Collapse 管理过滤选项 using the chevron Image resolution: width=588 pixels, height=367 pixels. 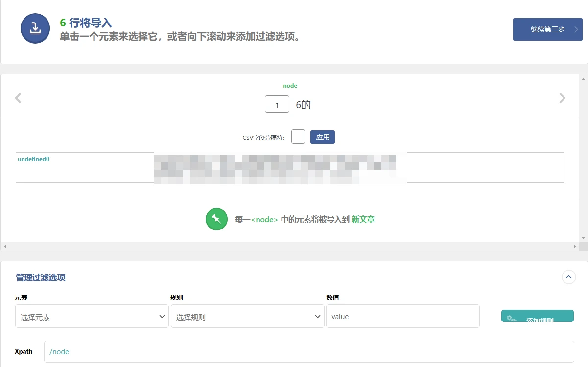[568, 277]
